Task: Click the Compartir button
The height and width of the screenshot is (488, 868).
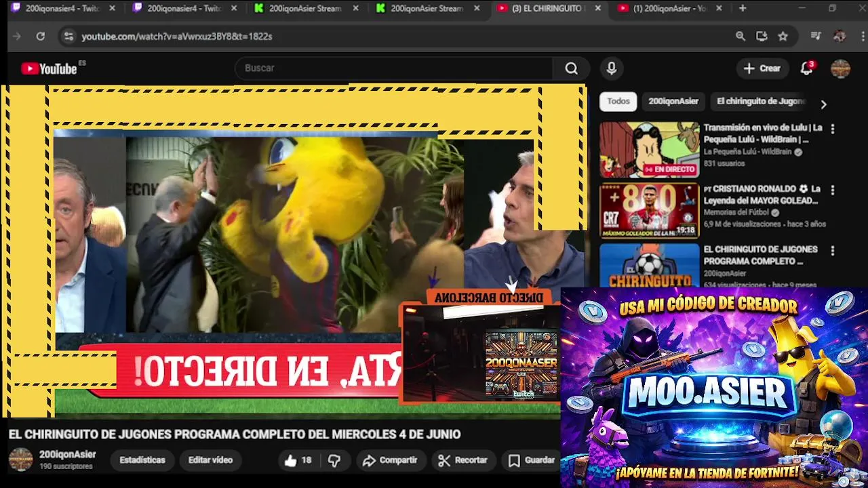Action: click(x=390, y=460)
